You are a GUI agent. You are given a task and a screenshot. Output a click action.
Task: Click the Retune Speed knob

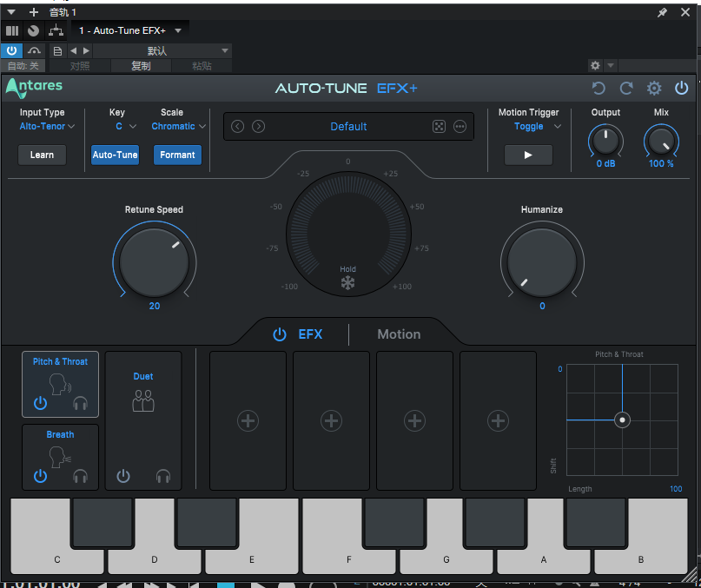pyautogui.click(x=155, y=263)
